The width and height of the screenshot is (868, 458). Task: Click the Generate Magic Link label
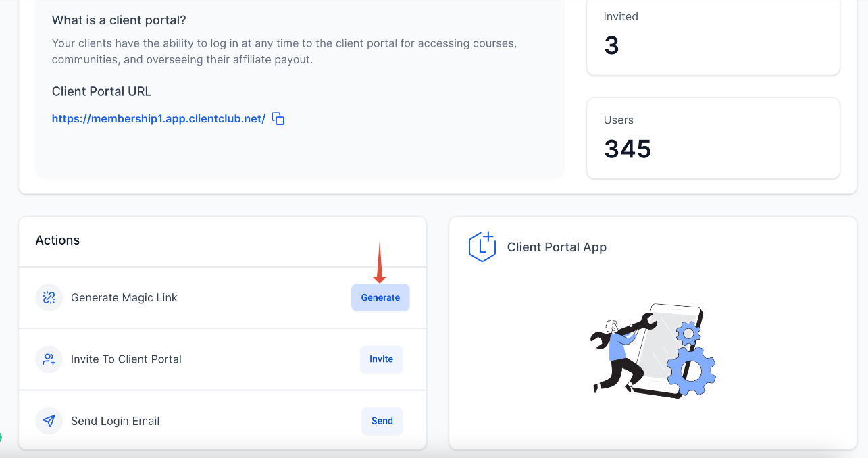124,298
